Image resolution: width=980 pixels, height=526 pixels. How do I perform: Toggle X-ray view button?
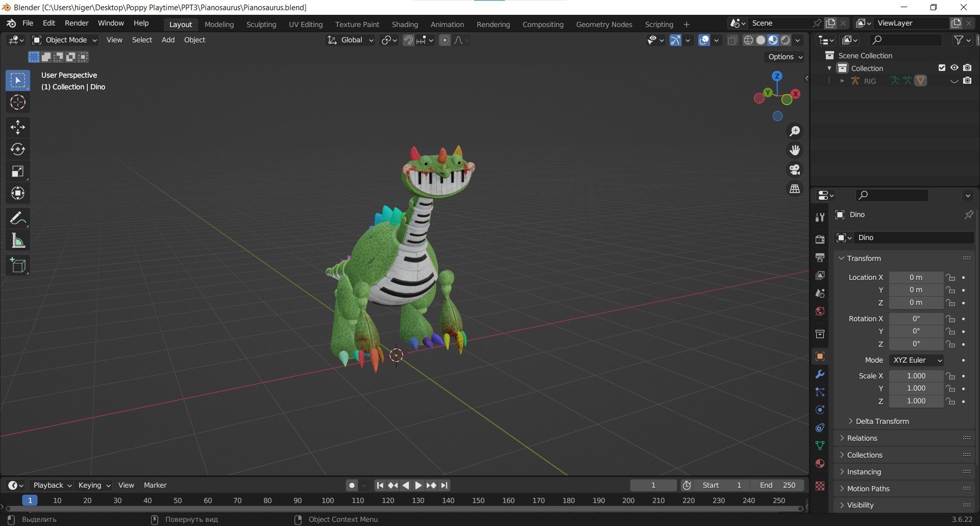tap(732, 40)
